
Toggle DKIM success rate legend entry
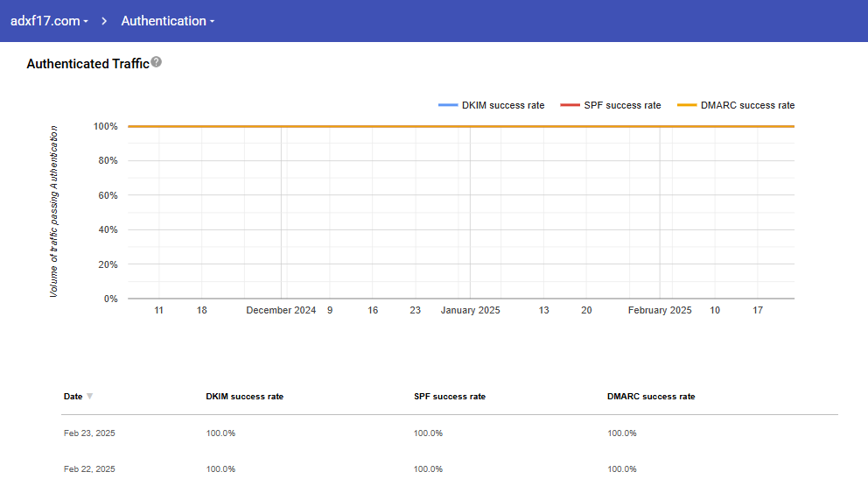(502, 105)
